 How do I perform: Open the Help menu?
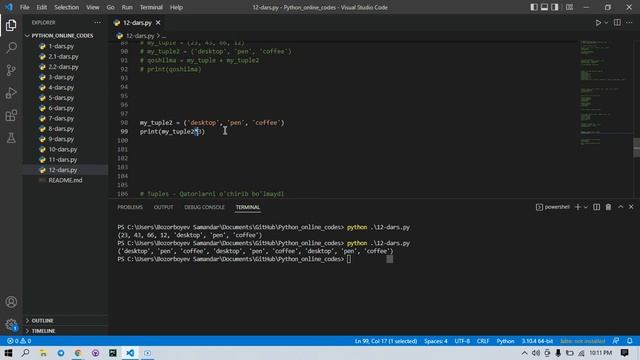click(176, 7)
